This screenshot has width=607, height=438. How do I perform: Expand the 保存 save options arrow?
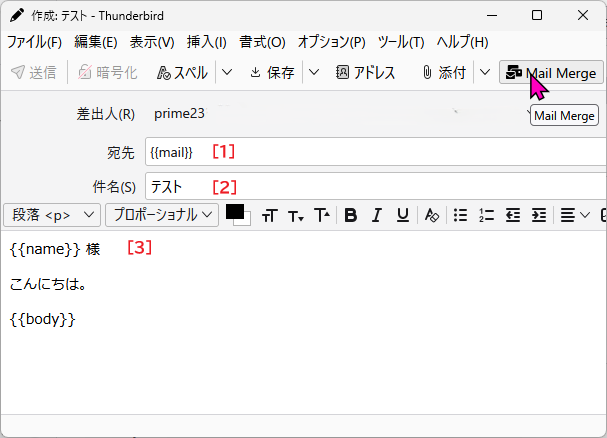click(314, 72)
